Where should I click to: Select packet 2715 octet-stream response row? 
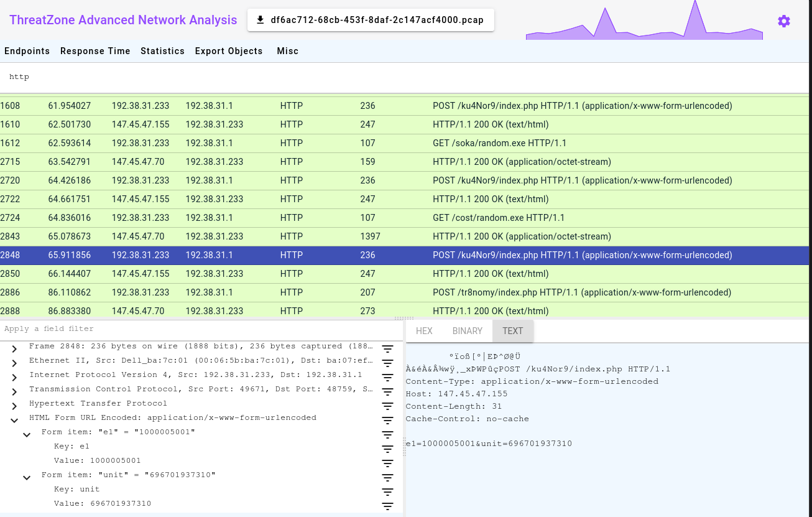405,162
